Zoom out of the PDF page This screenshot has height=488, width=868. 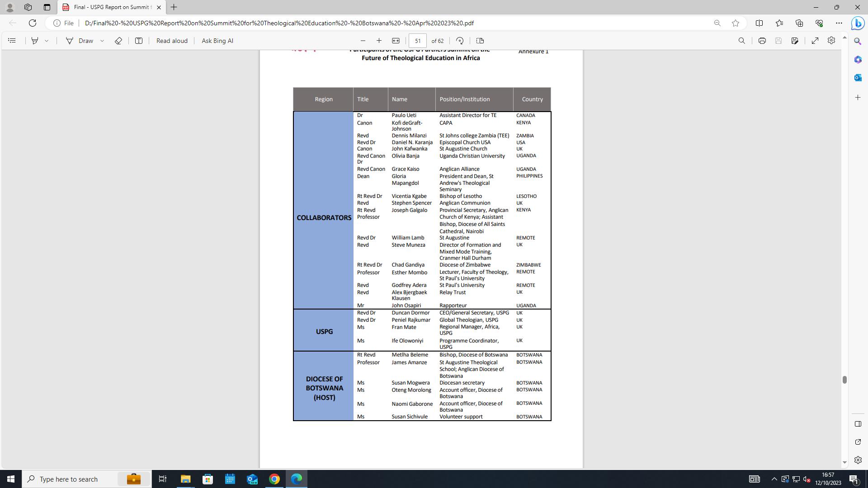point(363,41)
